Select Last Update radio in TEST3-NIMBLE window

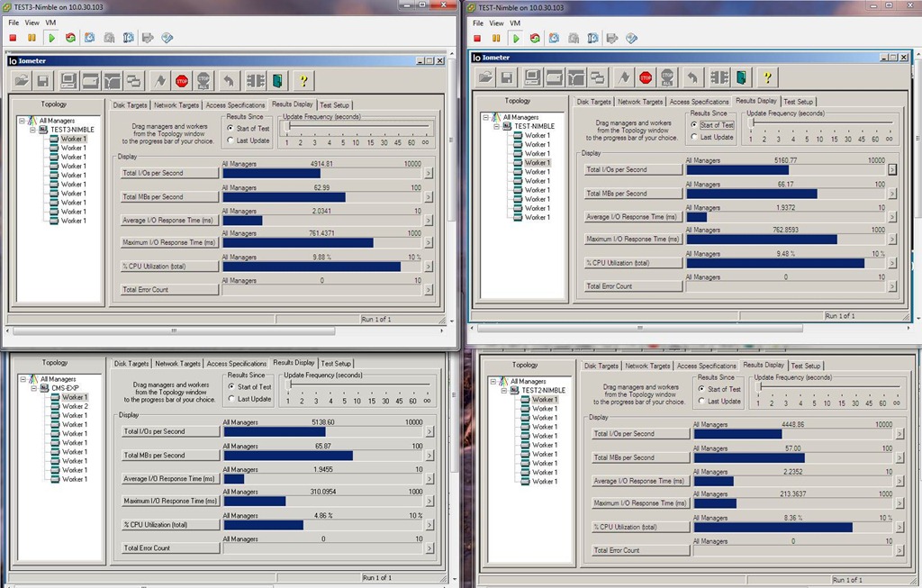(x=231, y=140)
